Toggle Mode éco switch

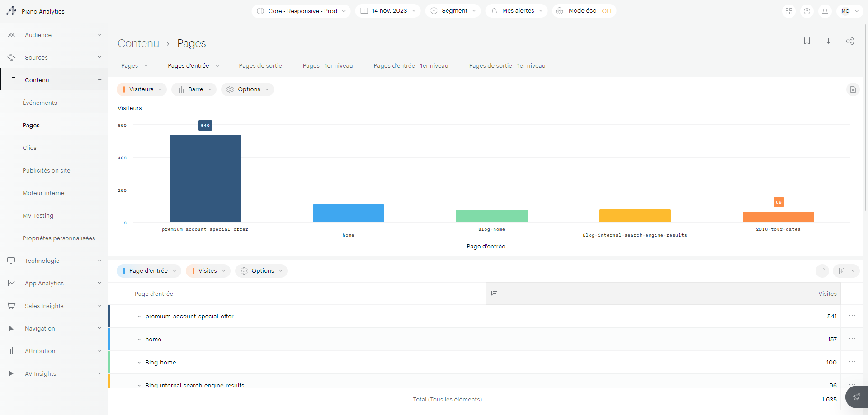coord(607,11)
